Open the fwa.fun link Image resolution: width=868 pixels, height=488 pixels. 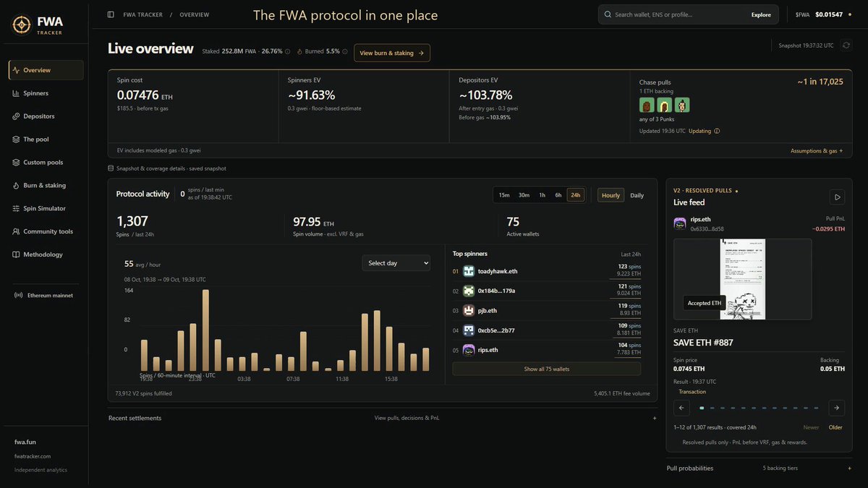click(x=27, y=442)
